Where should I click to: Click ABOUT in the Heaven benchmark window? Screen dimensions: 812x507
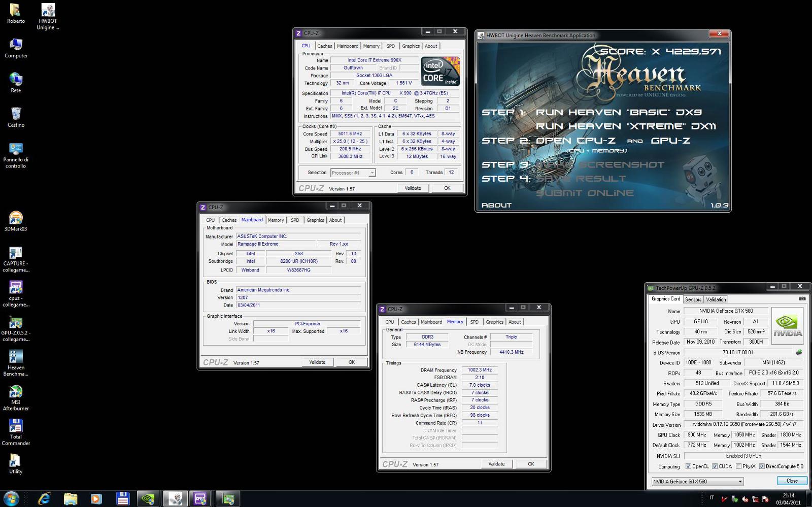(496, 205)
